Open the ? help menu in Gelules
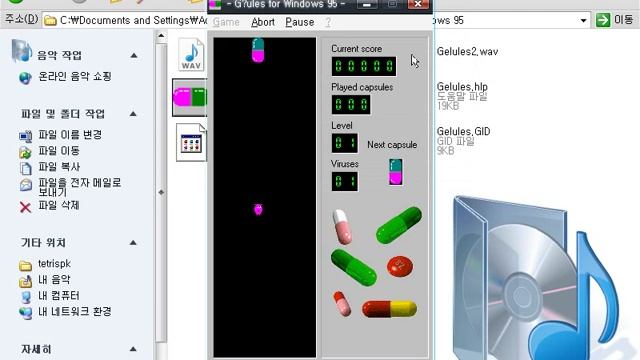The height and width of the screenshot is (360, 640). pyautogui.click(x=328, y=22)
